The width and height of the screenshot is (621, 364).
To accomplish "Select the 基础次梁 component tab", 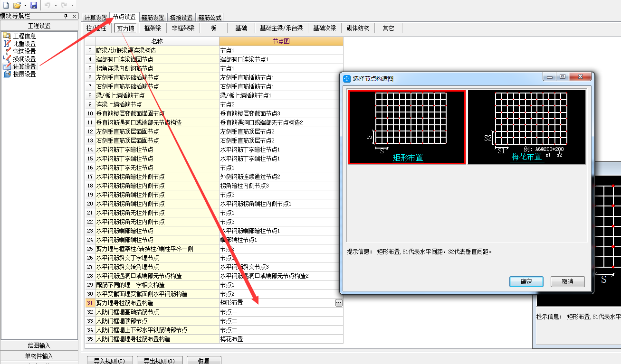I will (325, 28).
